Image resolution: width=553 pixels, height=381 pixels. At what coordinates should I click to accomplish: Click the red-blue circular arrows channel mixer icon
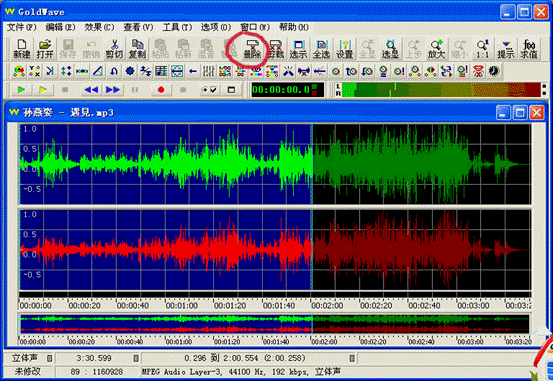[446, 71]
